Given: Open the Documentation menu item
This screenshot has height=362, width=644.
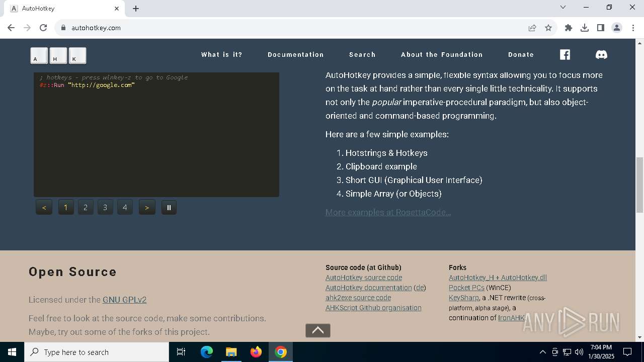Looking at the screenshot, I should tap(296, 54).
